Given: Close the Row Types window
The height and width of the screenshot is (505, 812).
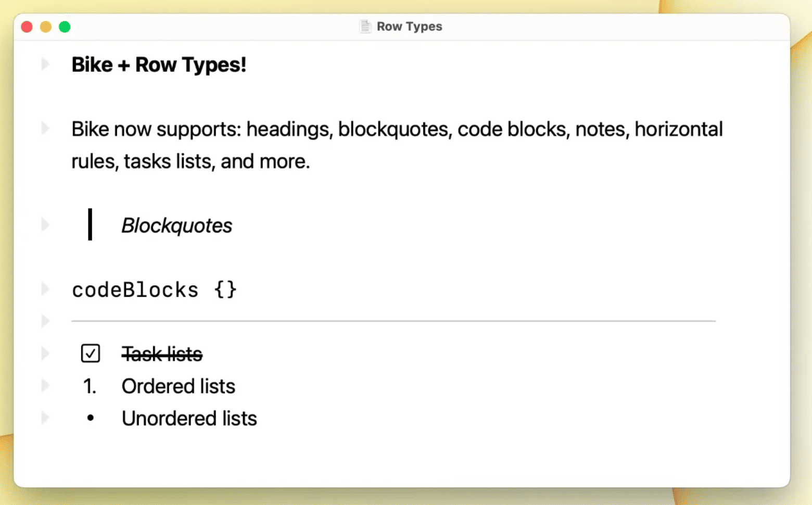Looking at the screenshot, I should (27, 27).
